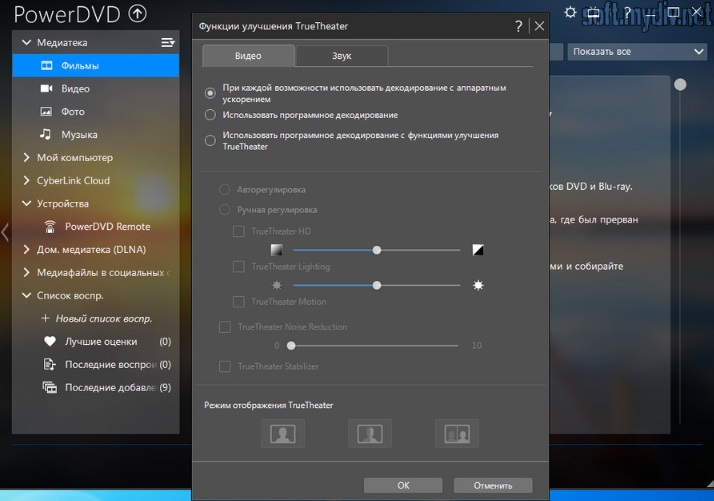Enable software decoding with TrueTheater enhancements

click(210, 140)
